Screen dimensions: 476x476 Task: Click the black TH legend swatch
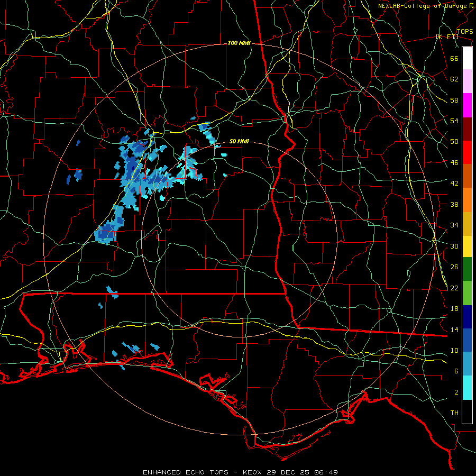pos(467,411)
